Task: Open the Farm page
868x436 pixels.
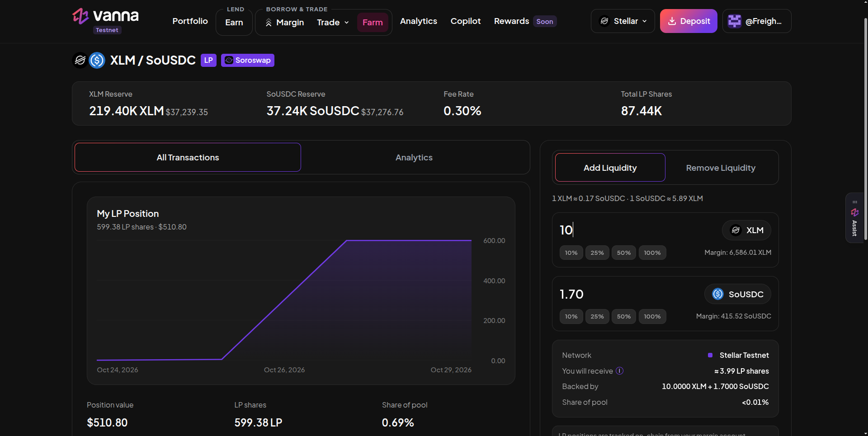Action: 373,23
